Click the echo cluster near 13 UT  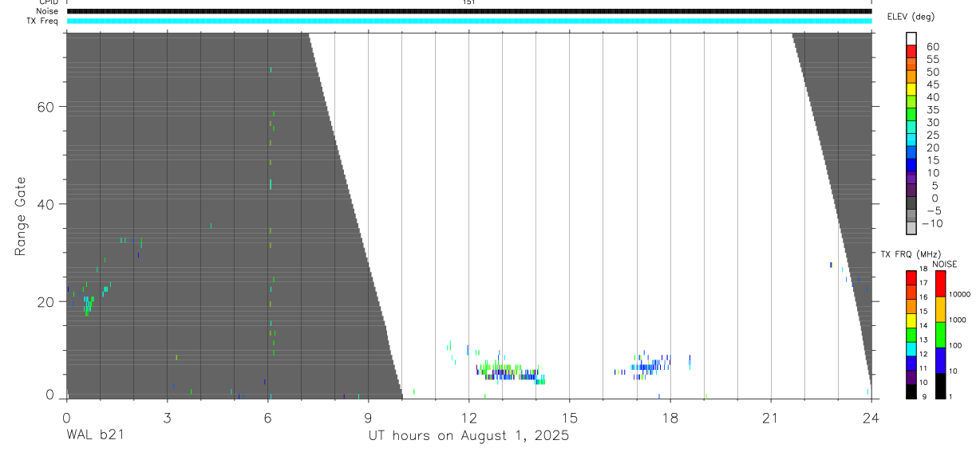(x=511, y=372)
